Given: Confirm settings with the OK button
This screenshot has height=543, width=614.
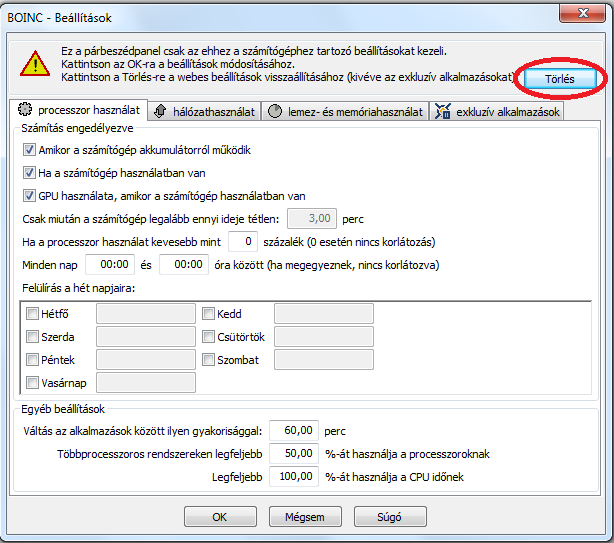Looking at the screenshot, I should (x=220, y=517).
